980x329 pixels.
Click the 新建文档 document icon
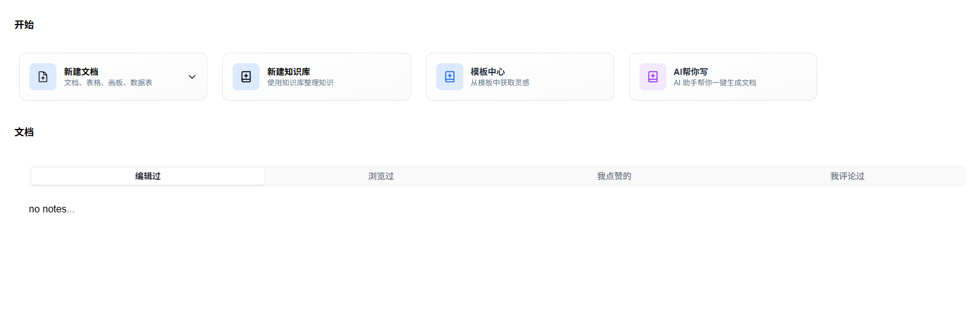[x=43, y=77]
